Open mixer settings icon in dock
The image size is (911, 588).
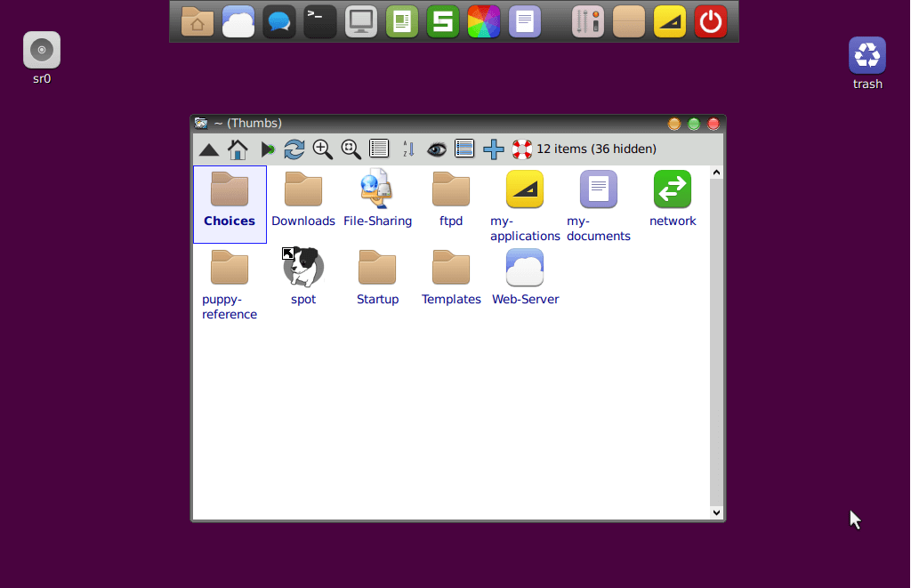point(588,22)
